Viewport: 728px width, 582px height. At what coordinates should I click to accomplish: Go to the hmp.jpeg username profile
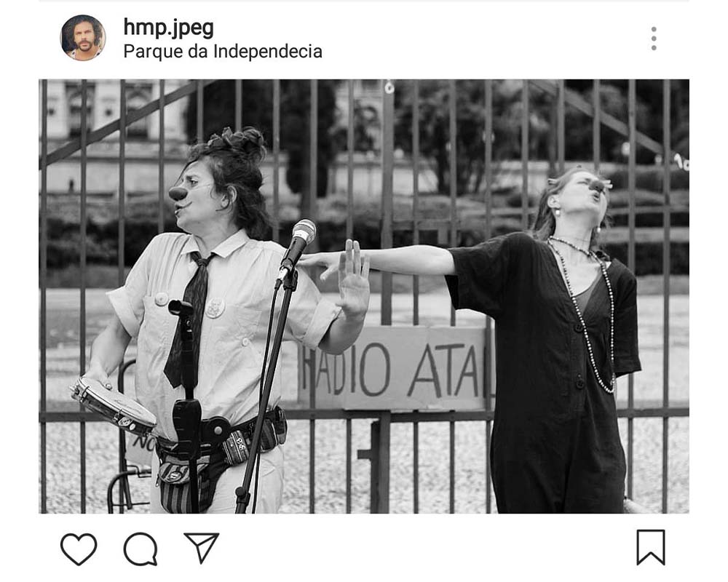(x=169, y=28)
